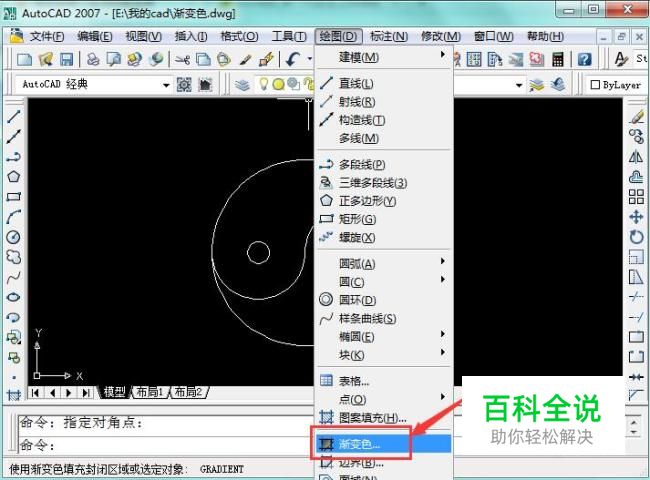Expand the 圆(C) submenu
The image size is (650, 480).
click(x=383, y=282)
